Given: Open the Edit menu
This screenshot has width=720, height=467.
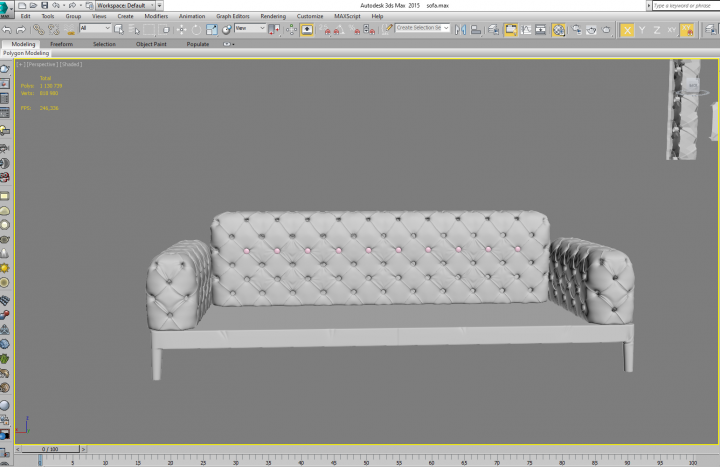Looking at the screenshot, I should 25,16.
